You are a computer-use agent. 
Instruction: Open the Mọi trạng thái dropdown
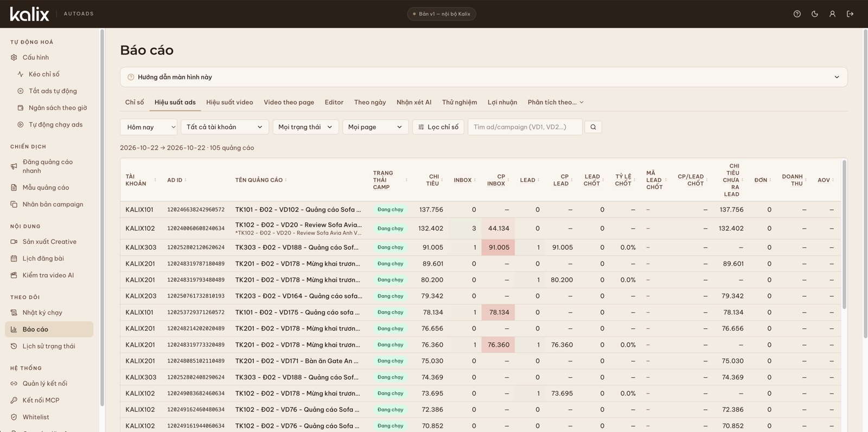click(305, 127)
